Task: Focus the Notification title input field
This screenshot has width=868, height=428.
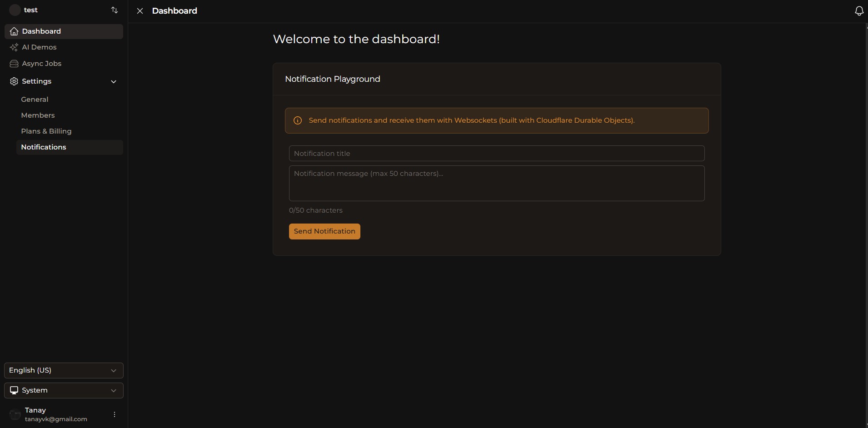Action: 496,154
